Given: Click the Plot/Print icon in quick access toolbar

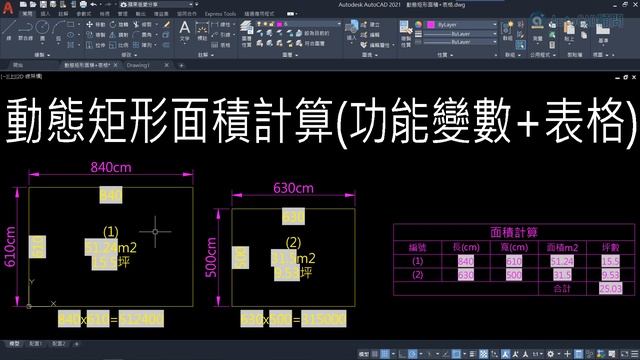Looking at the screenshot, I should [83, 4].
